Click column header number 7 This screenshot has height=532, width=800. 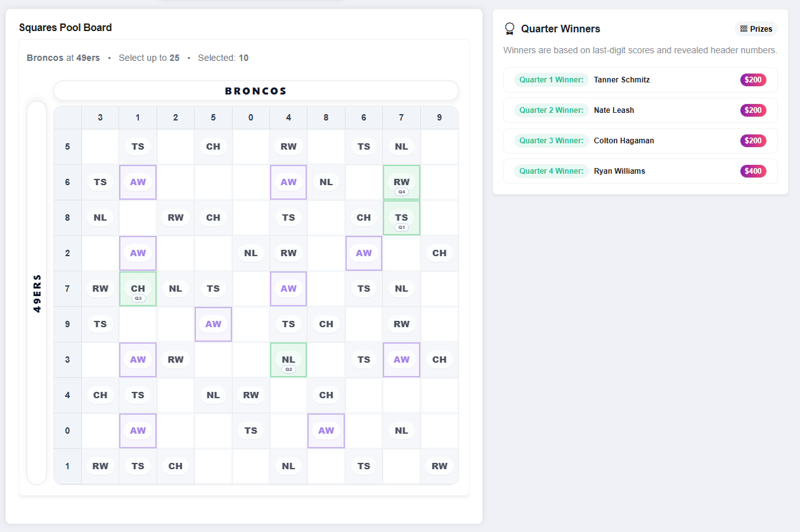tap(401, 117)
